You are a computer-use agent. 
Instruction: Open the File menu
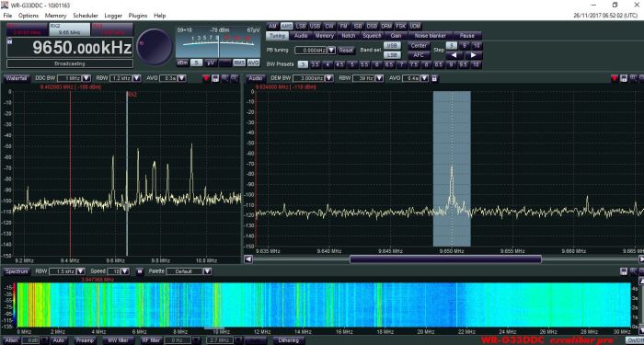(x=7, y=16)
